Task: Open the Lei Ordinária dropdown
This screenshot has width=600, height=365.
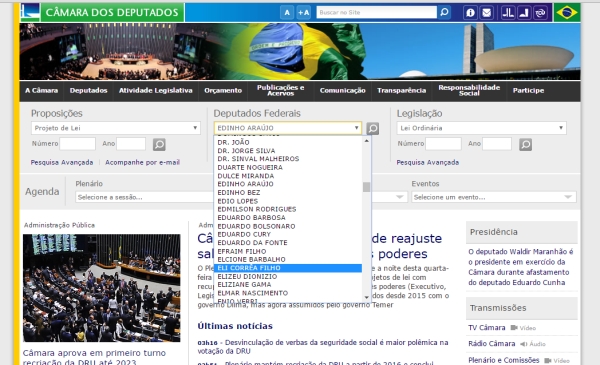Action: coord(481,128)
